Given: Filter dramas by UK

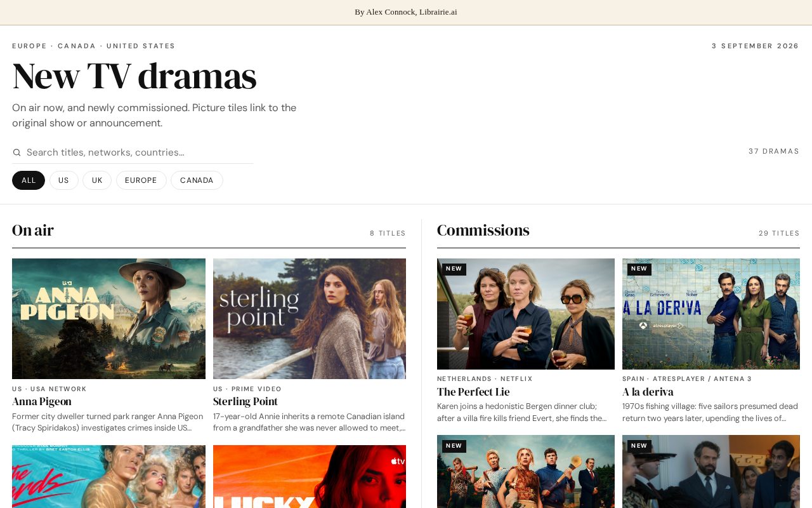Looking at the screenshot, I should [97, 180].
